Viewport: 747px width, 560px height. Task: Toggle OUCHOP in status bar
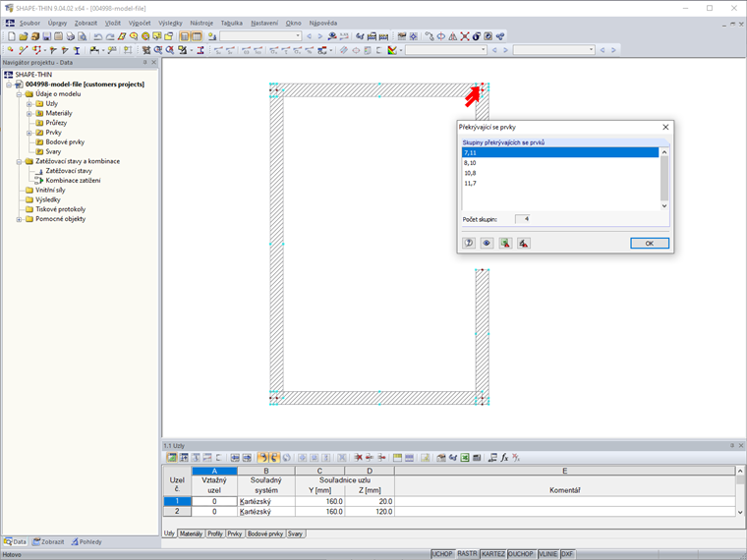click(x=521, y=554)
